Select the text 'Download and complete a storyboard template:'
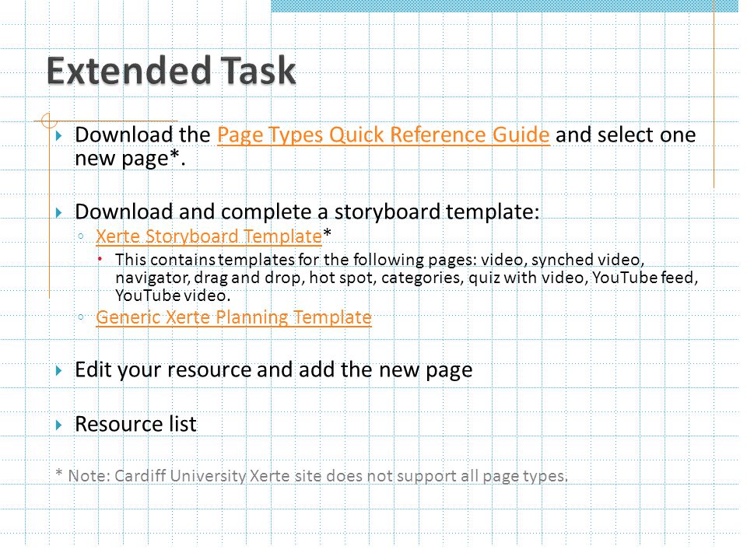This screenshot has height=560, width=747. pyautogui.click(x=307, y=212)
